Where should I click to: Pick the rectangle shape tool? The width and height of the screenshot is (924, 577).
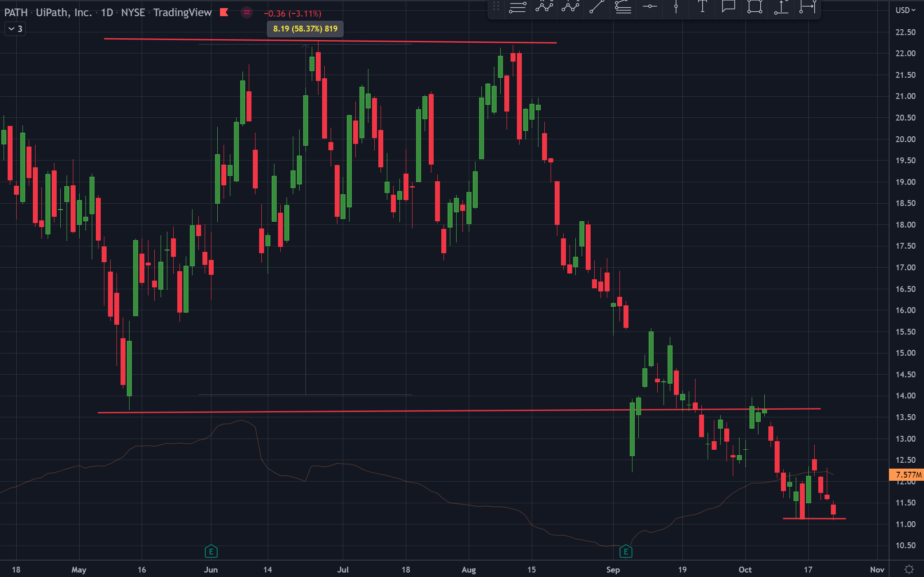coord(755,7)
